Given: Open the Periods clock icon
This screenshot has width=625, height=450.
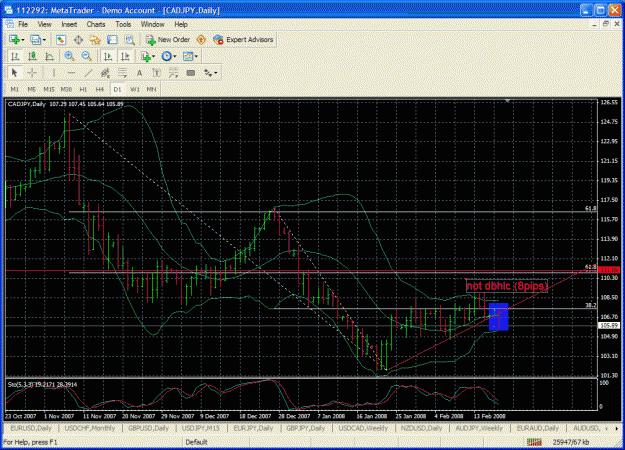Looking at the screenshot, I should coord(166,56).
